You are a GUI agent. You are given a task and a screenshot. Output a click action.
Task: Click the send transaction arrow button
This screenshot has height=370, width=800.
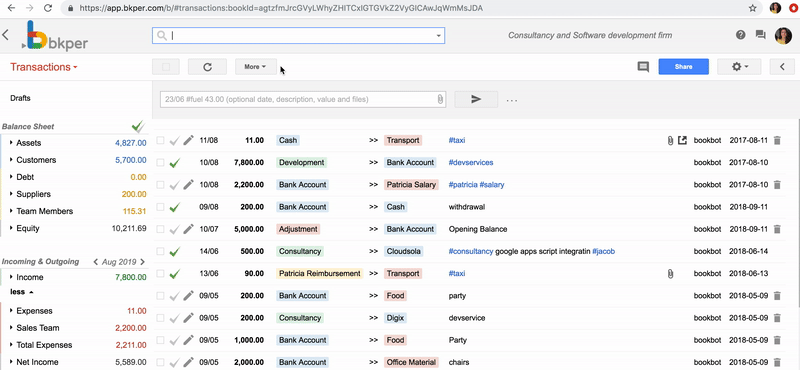(x=476, y=100)
